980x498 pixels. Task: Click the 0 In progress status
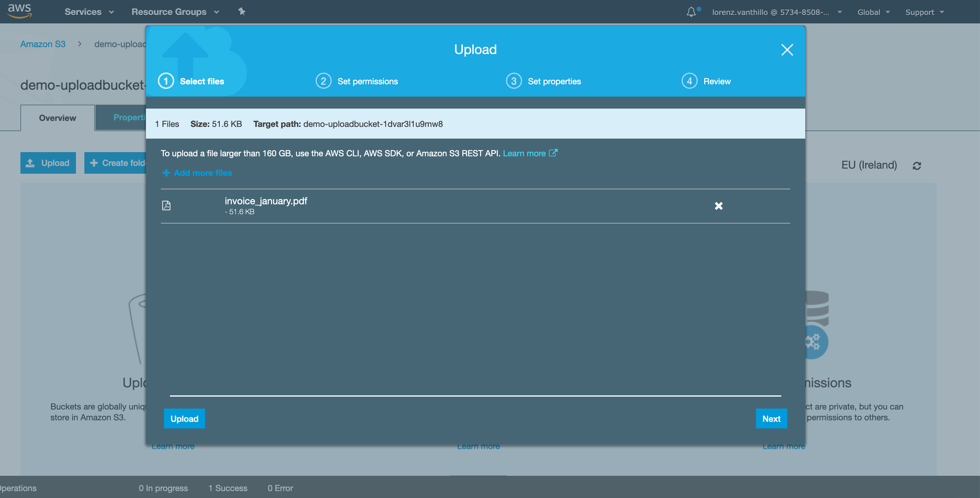pyautogui.click(x=163, y=488)
